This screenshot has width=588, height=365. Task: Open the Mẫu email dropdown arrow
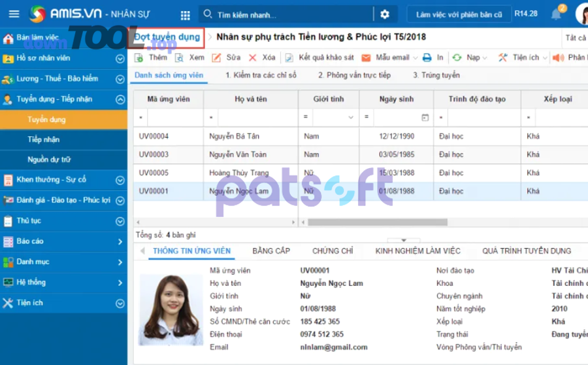click(x=415, y=58)
